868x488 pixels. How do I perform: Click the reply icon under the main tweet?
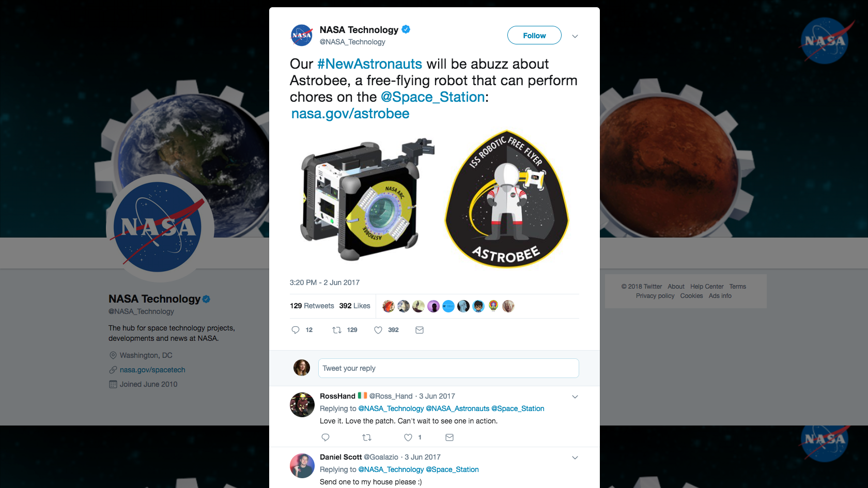(x=296, y=330)
